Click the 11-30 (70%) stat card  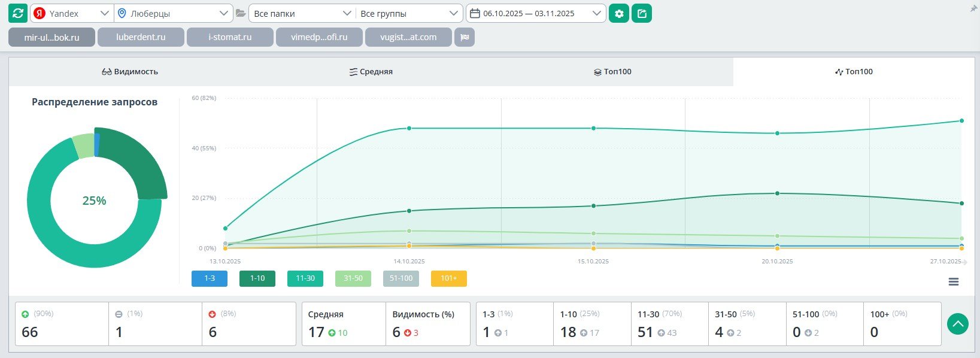click(x=670, y=324)
